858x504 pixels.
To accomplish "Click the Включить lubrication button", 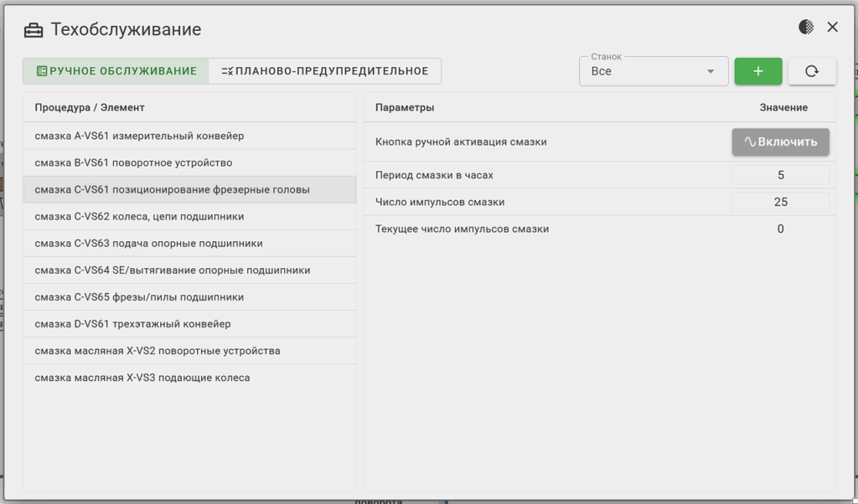I will pos(780,142).
